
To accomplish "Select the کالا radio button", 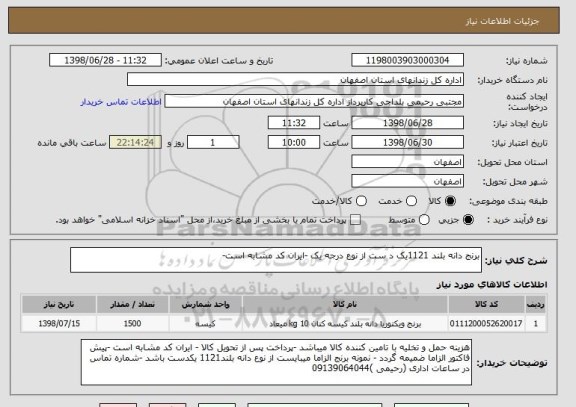I will [x=450, y=201].
